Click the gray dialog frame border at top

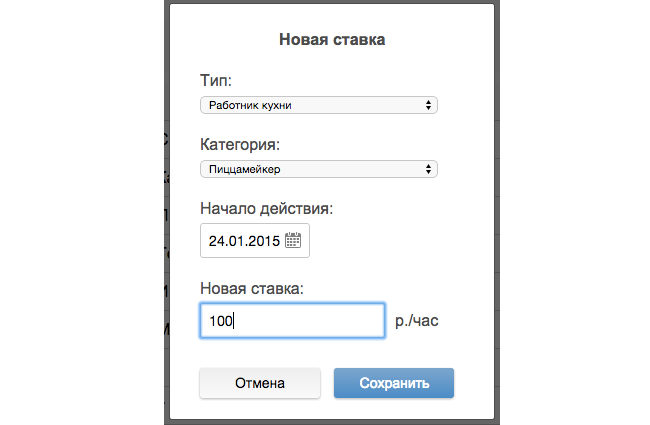(x=332, y=2)
